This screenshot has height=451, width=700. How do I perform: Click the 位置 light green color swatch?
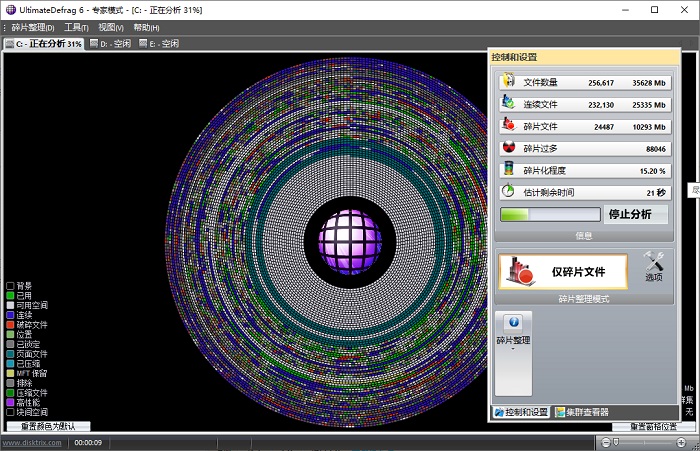point(10,334)
